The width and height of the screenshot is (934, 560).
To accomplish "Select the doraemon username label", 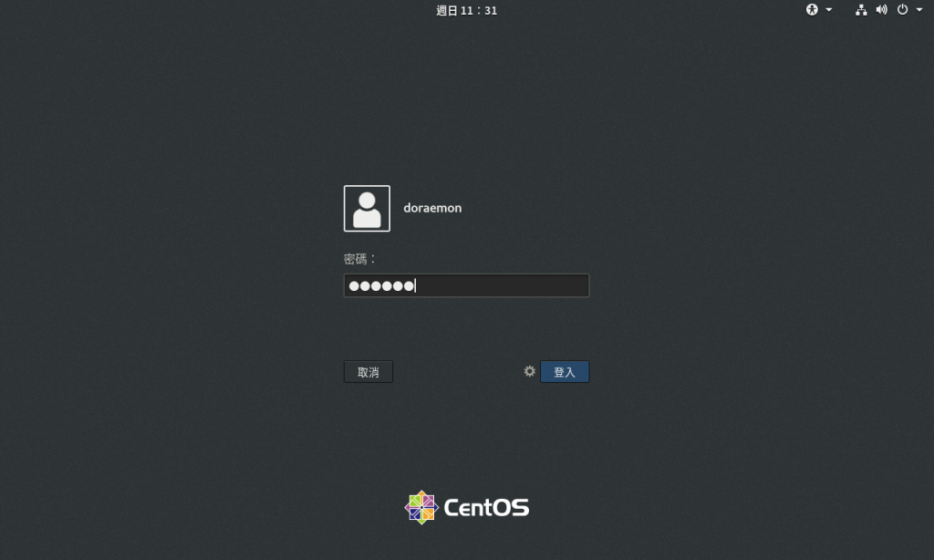I will [432, 208].
